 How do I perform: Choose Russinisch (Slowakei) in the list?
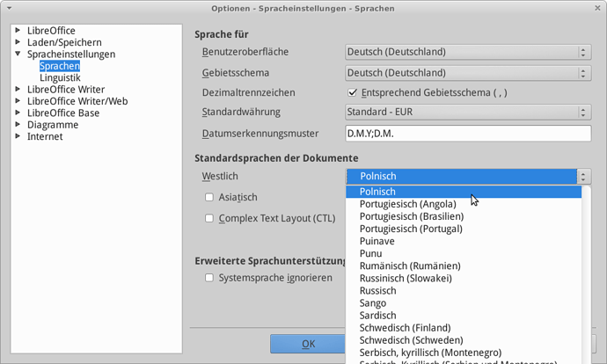coord(464,279)
